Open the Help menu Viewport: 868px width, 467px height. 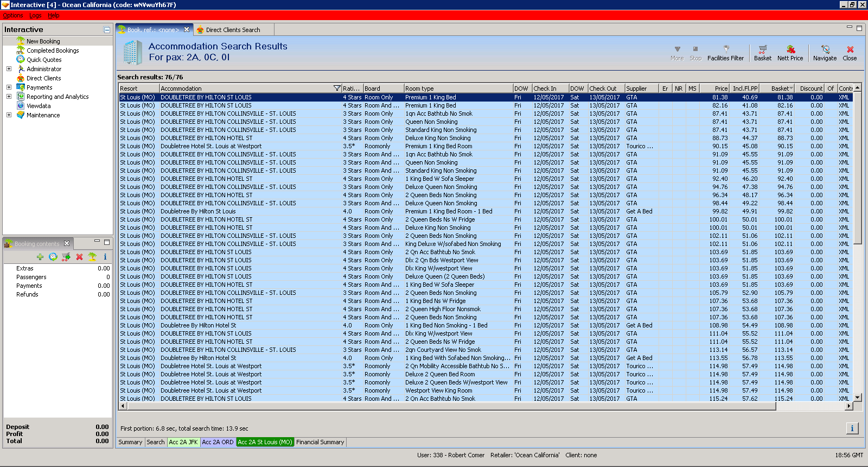coord(54,15)
